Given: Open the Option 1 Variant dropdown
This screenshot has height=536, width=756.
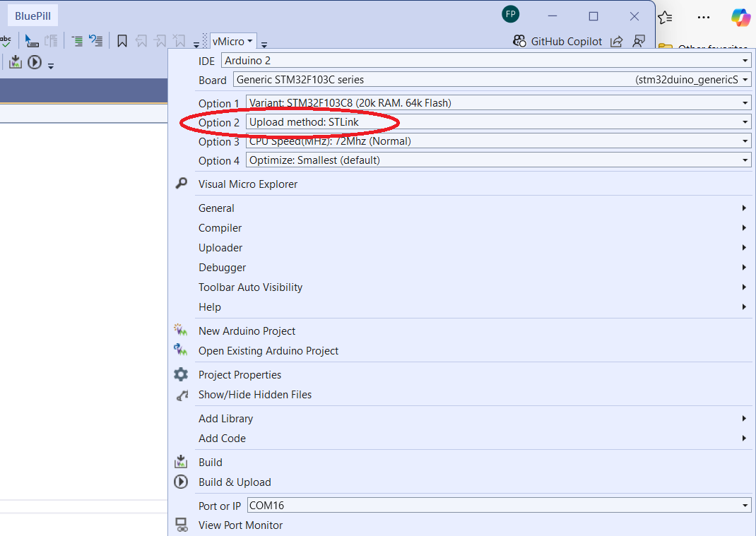Looking at the screenshot, I should tap(745, 102).
